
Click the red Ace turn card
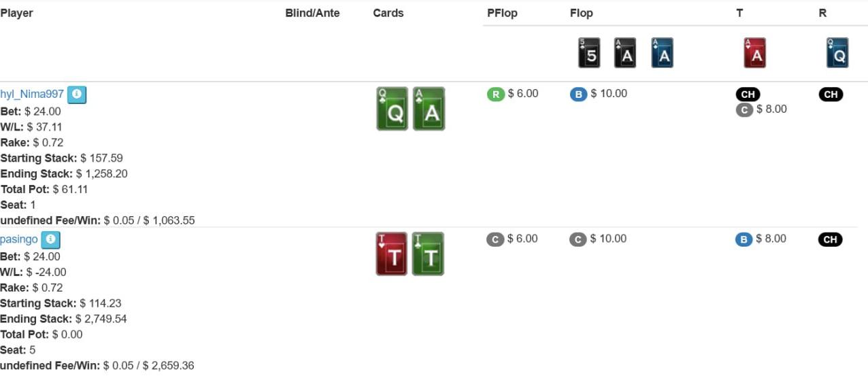point(754,53)
